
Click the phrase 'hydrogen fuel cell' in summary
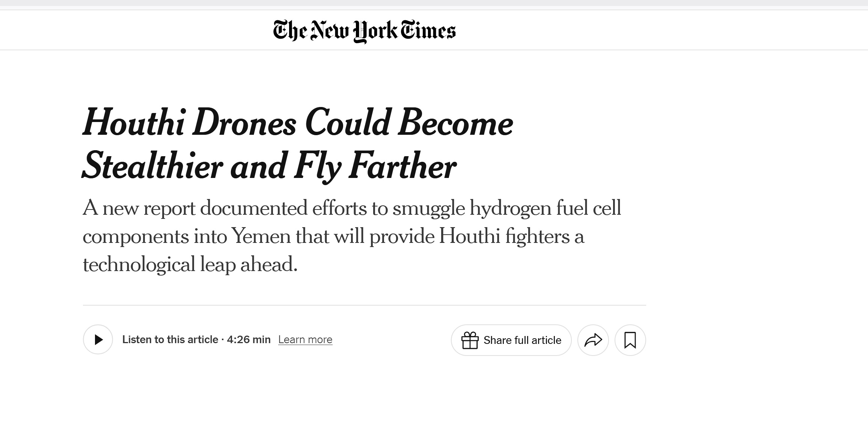545,209
